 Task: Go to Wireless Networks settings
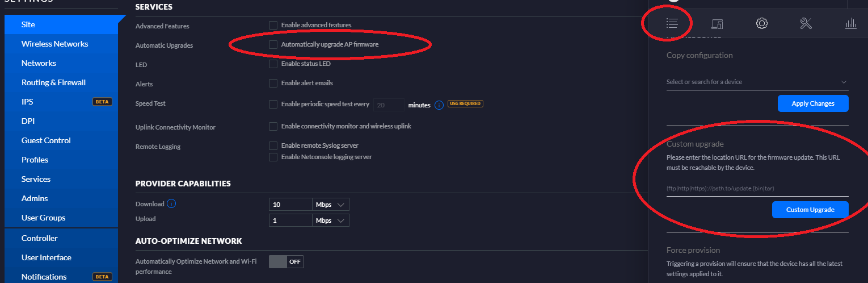(x=54, y=44)
